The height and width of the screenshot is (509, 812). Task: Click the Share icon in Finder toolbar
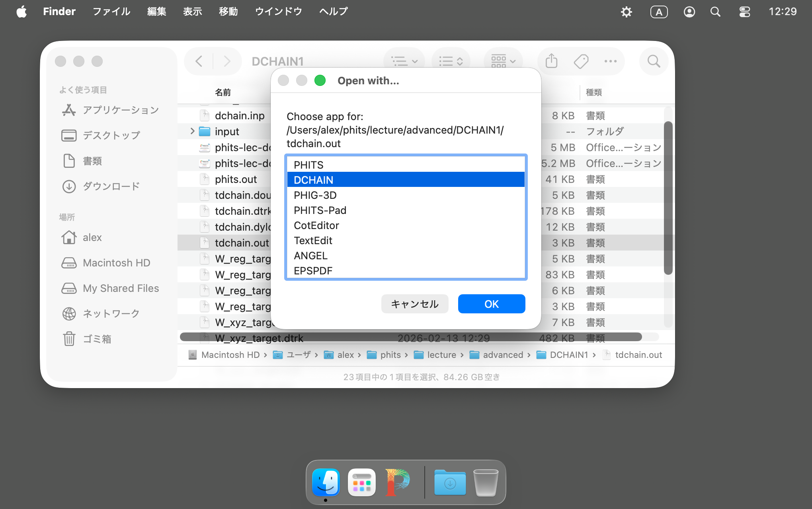point(551,61)
